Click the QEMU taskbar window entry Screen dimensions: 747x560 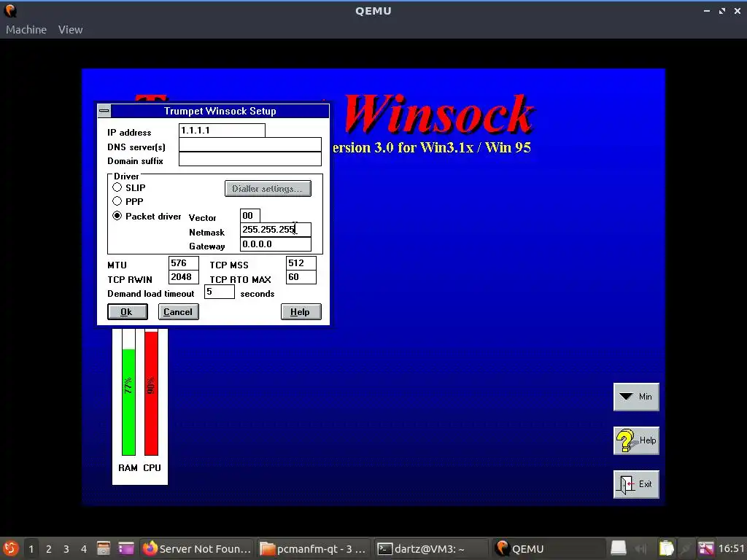pyautogui.click(x=549, y=548)
